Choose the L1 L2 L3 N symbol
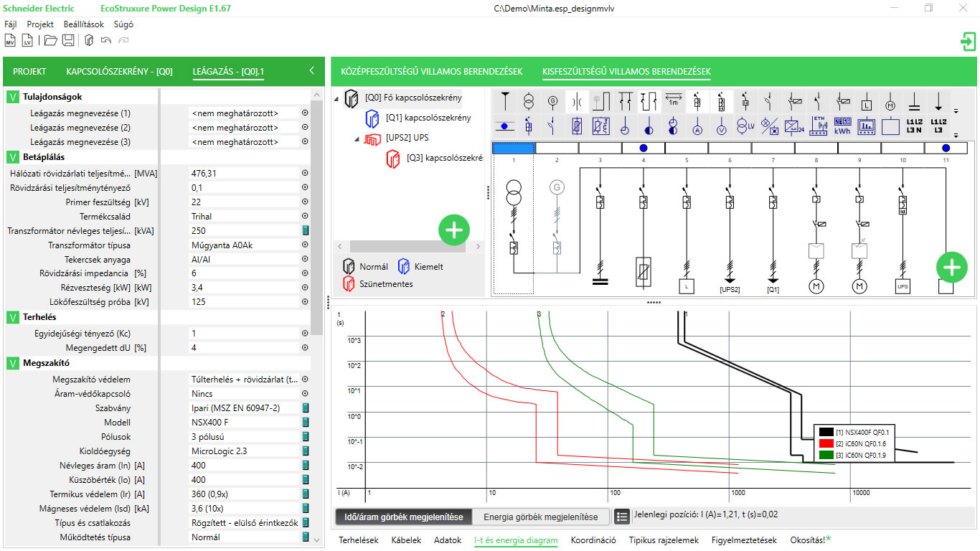Image resolution: width=980 pixels, height=551 pixels. (x=914, y=126)
